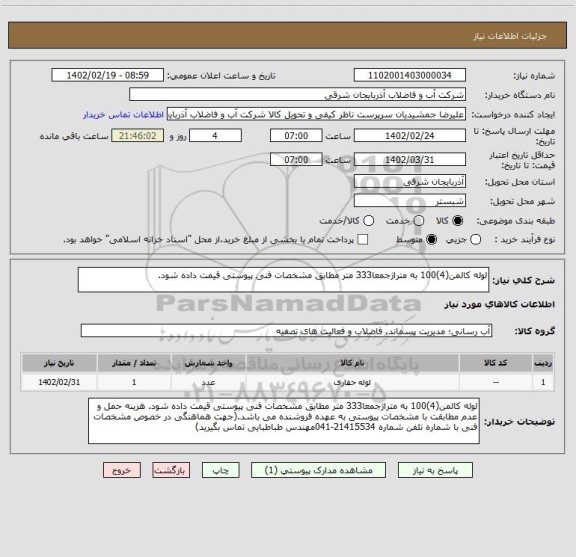Image resolution: width=576 pixels, height=557 pixels.
Task: Select the کالا radio button
Action: [458, 220]
